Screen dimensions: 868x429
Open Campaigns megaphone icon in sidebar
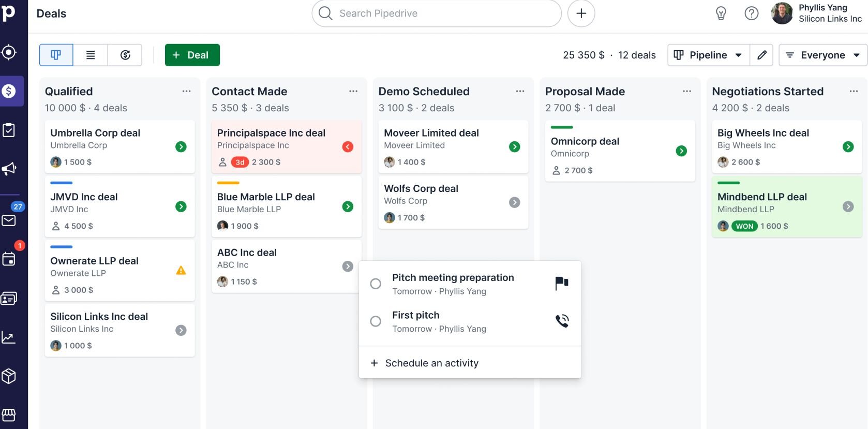[x=9, y=169]
